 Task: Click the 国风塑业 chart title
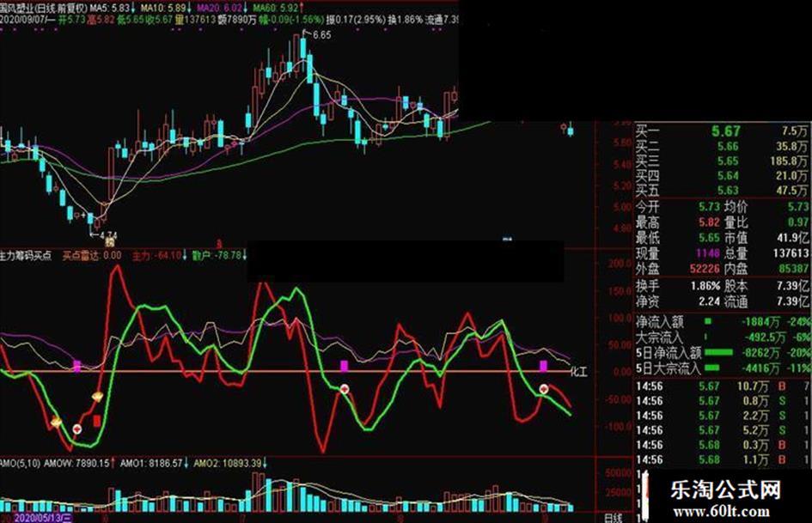click(43, 9)
